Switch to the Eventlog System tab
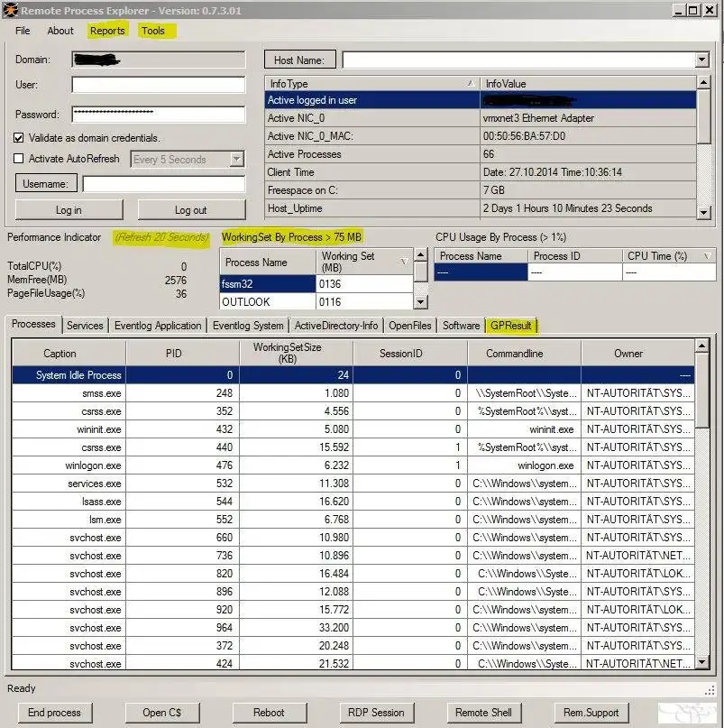The width and height of the screenshot is (724, 728). pyautogui.click(x=248, y=326)
